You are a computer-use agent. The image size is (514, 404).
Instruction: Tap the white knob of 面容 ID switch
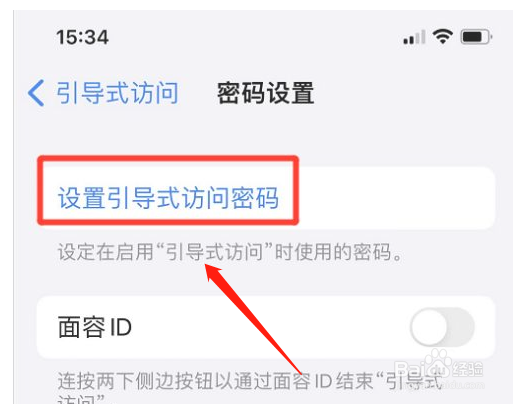[x=429, y=327]
